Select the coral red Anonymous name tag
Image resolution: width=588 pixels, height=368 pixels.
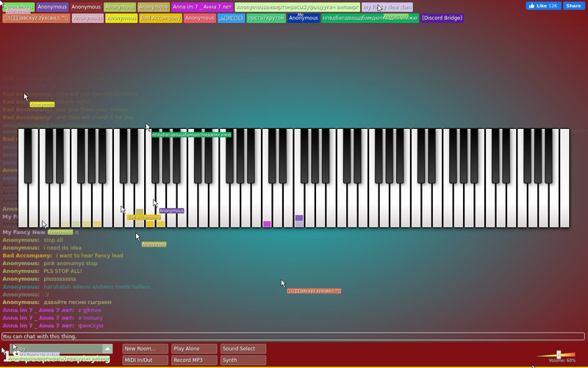[199, 18]
